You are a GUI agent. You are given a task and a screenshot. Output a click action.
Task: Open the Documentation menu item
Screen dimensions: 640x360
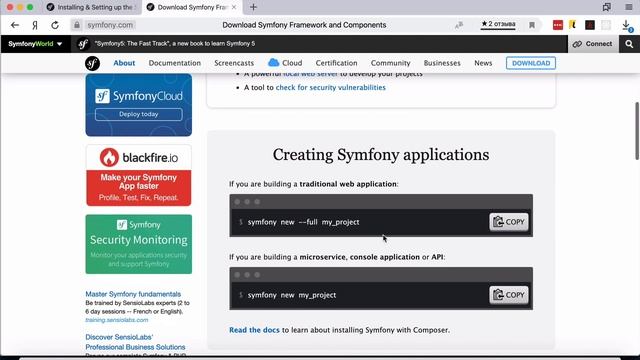coord(175,63)
